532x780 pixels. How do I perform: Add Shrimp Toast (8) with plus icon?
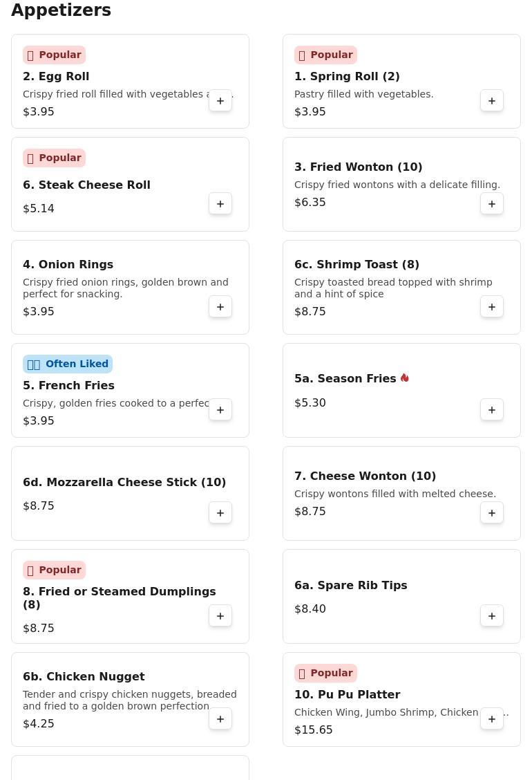[x=492, y=306]
